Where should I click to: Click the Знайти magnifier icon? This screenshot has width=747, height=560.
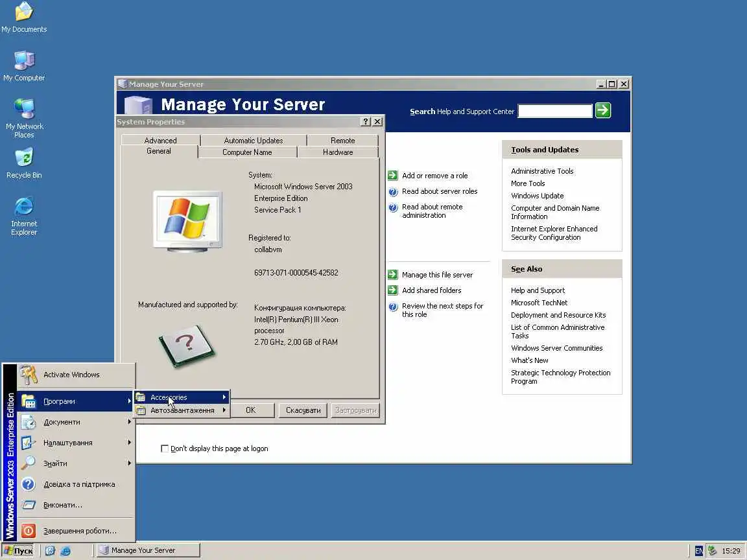point(29,463)
